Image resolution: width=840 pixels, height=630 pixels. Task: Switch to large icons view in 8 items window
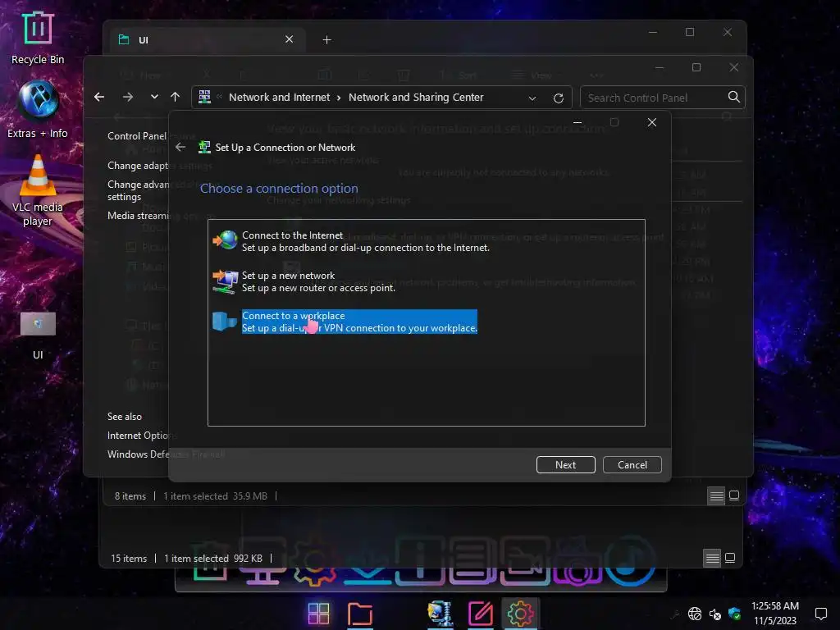point(734,495)
